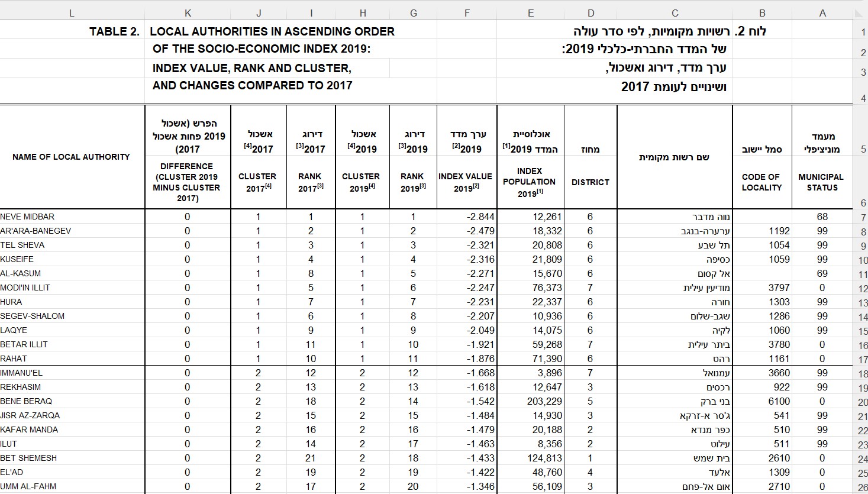The height and width of the screenshot is (494, 868).
Task: Select row header 20
Action: pos(862,402)
